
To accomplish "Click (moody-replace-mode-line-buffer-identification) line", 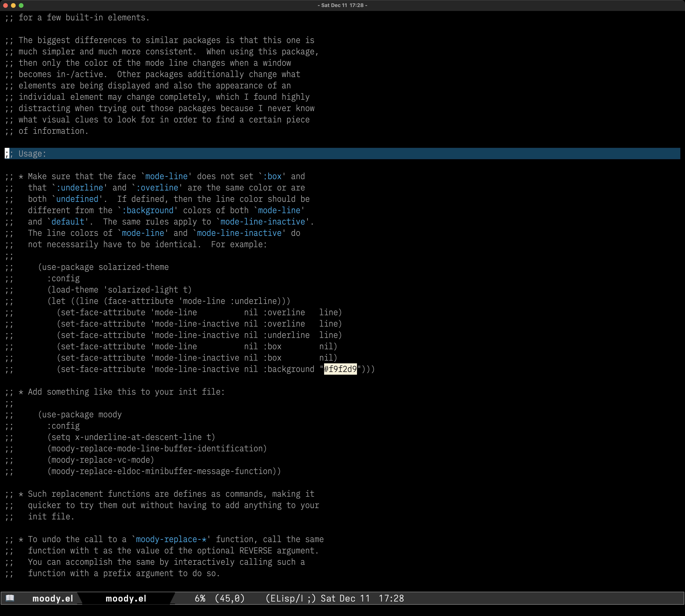I will coord(157,448).
